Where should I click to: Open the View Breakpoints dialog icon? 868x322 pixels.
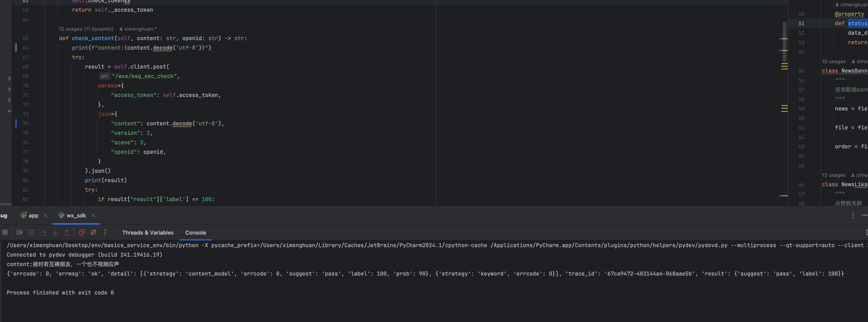pos(82,232)
